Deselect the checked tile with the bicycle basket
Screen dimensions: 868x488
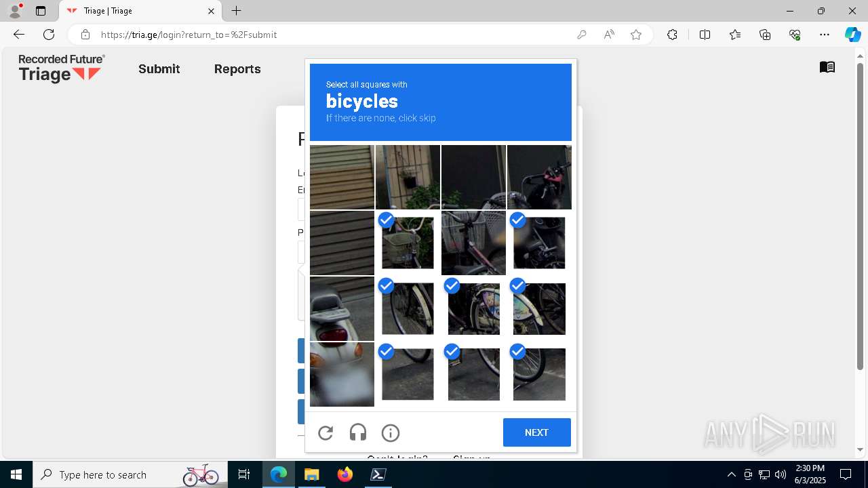[408, 243]
